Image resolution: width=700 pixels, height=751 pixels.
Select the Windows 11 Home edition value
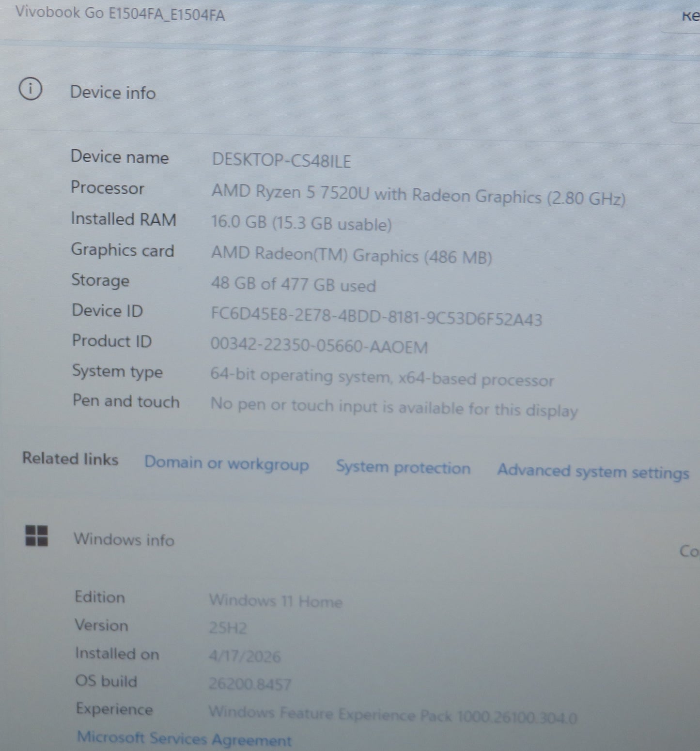[x=276, y=601]
